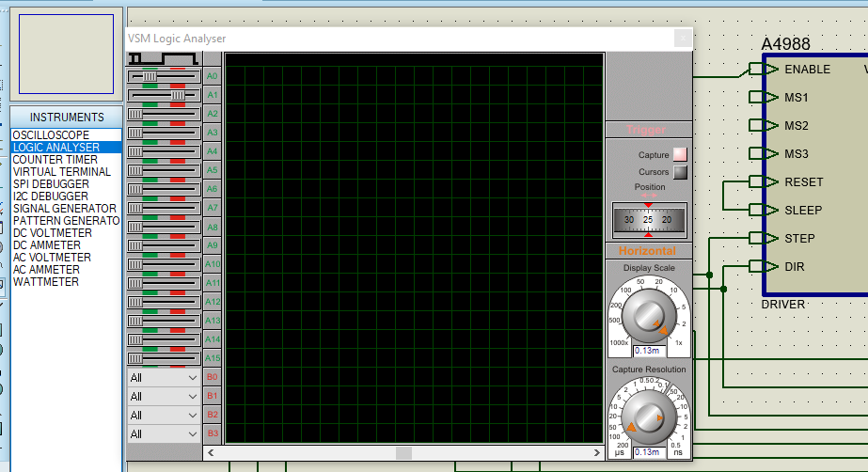The width and height of the screenshot is (868, 472).
Task: Select AC VOLTMETER in the instruments list
Action: pyautogui.click(x=66, y=258)
